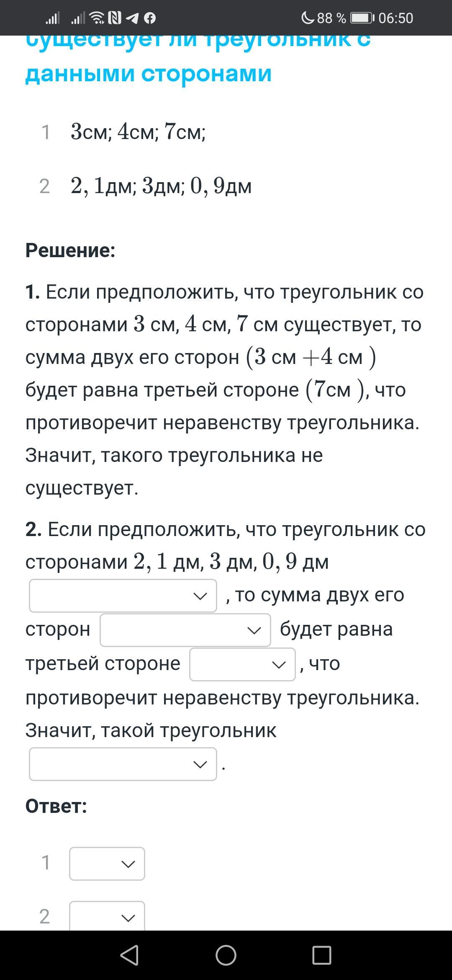This screenshot has height=980, width=452.
Task: Tap the 06:50 clock in status bar
Action: pyautogui.click(x=395, y=18)
